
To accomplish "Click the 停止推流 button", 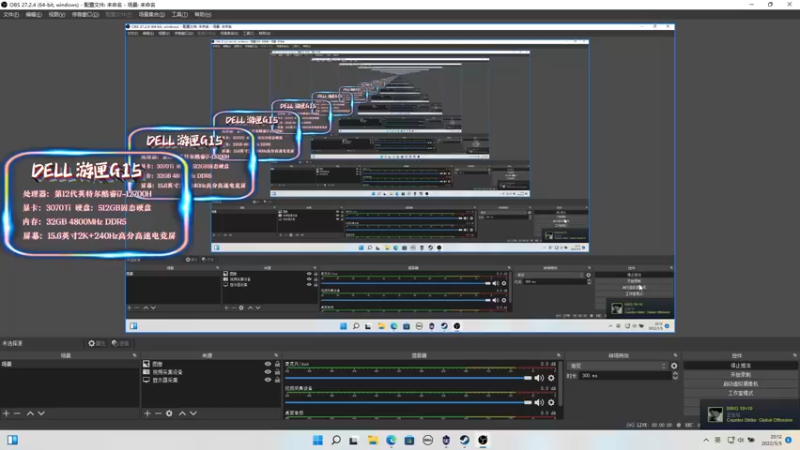I will [x=740, y=365].
